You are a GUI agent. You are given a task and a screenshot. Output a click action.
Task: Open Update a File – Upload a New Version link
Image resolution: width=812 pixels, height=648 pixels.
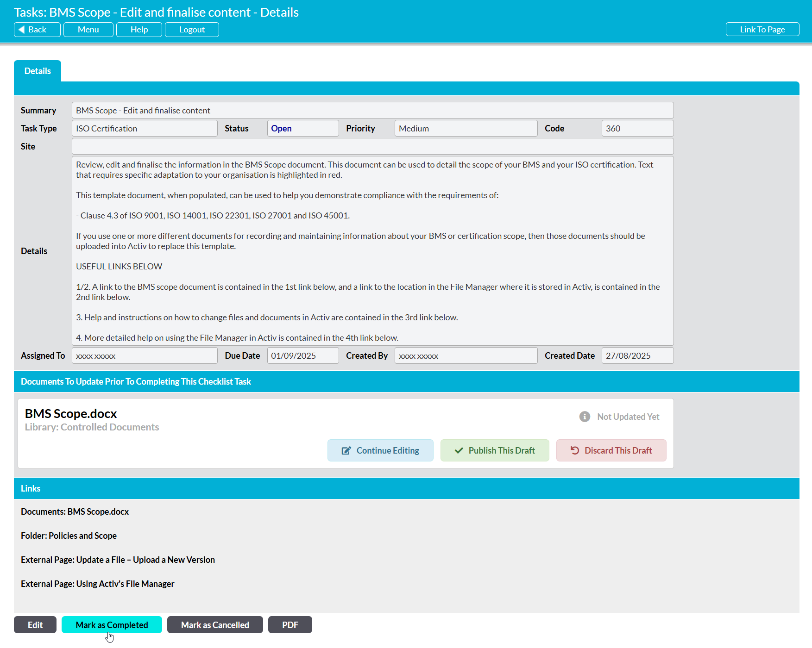[118, 560]
